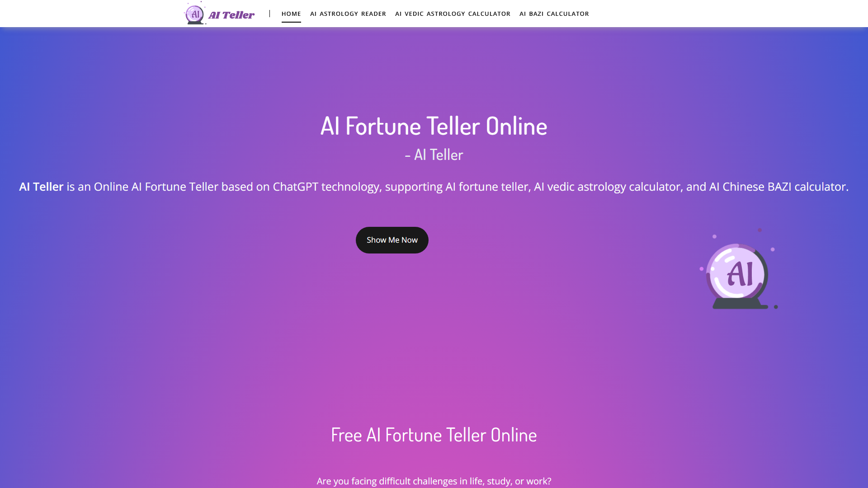Image resolution: width=868 pixels, height=488 pixels.
Task: Open the HOME nav item
Action: click(x=291, y=14)
